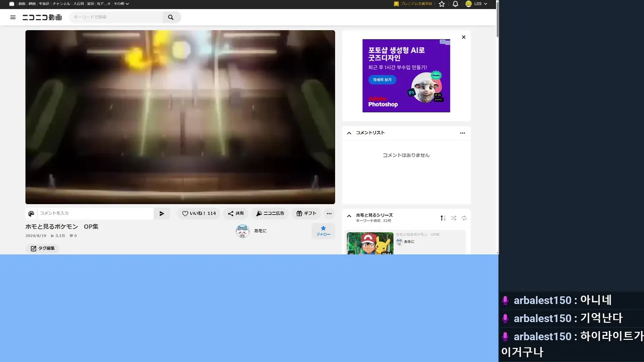Screen dimensions: 644x362
Task: Open playlist entry title ホモと見るポケモン OP集
Action: point(417,235)
